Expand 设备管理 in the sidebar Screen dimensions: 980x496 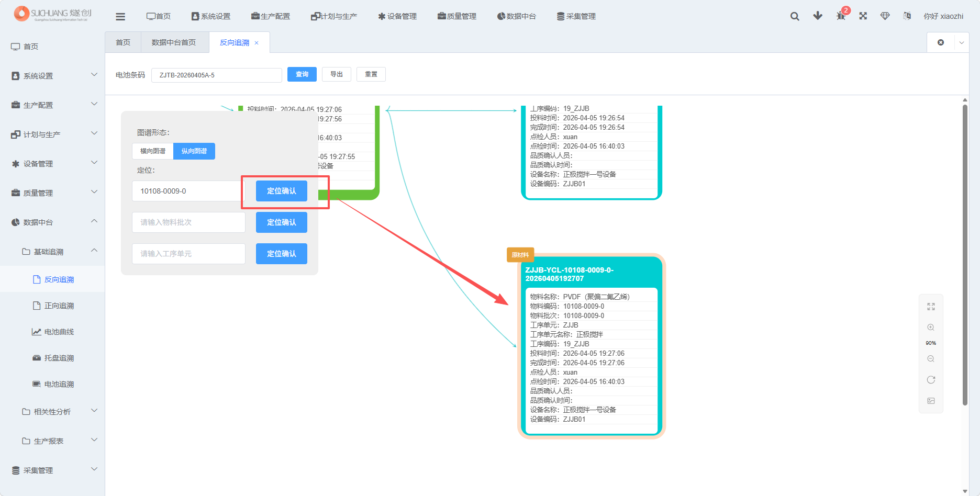click(52, 164)
